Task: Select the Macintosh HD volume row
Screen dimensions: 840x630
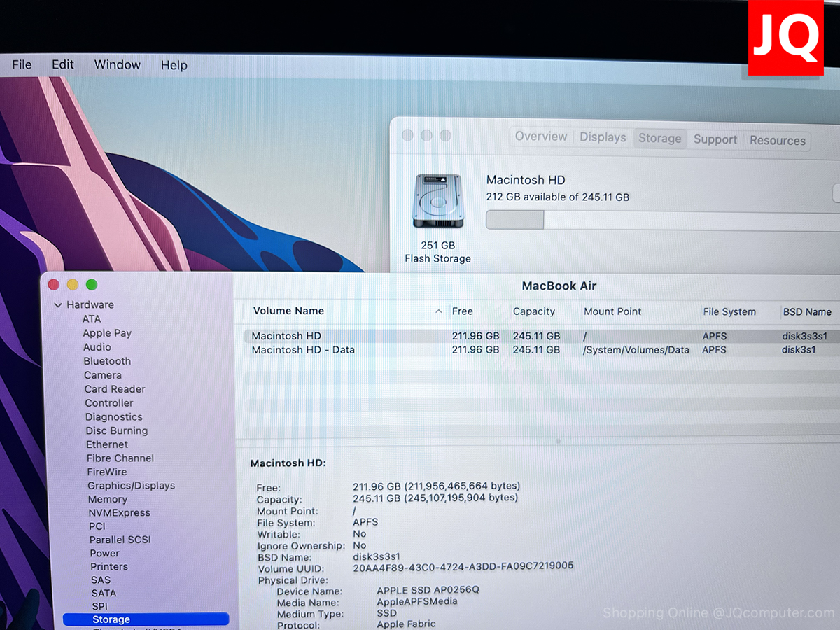Action: 542,336
